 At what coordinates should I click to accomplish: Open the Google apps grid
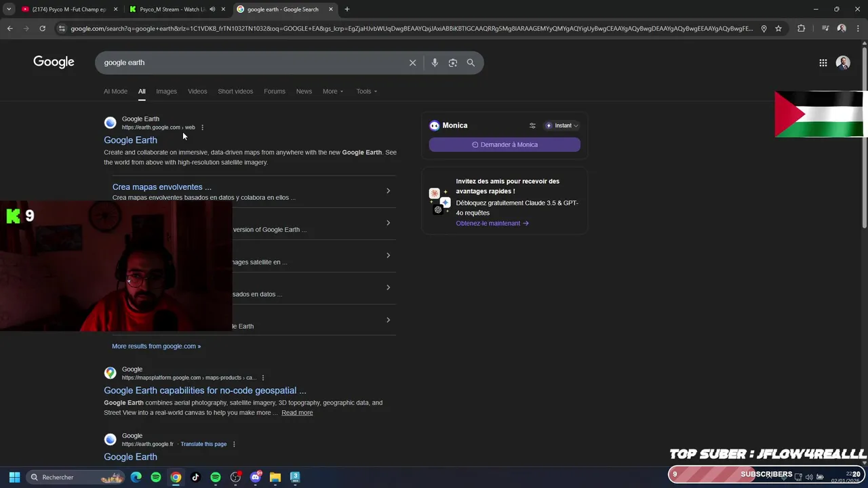(823, 62)
